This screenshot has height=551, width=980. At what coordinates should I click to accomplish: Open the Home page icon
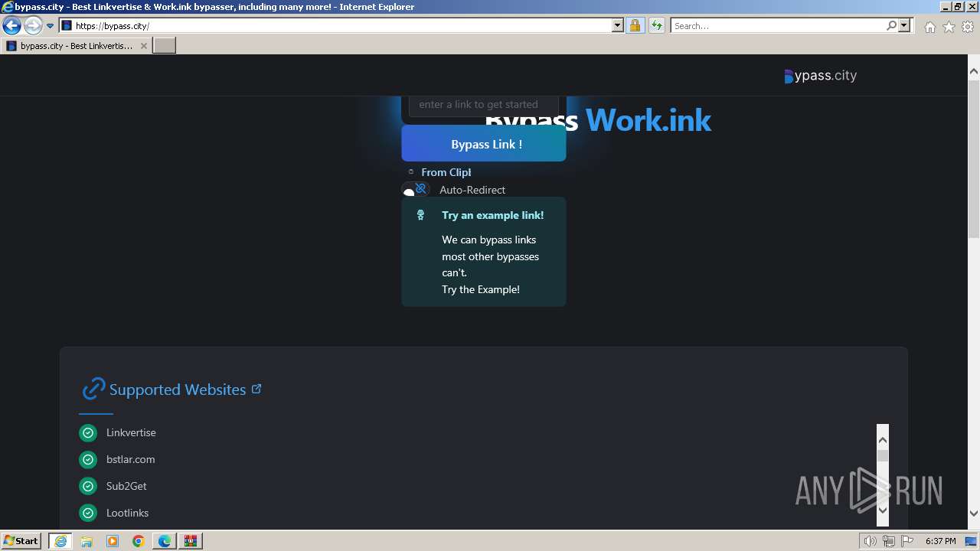(929, 27)
